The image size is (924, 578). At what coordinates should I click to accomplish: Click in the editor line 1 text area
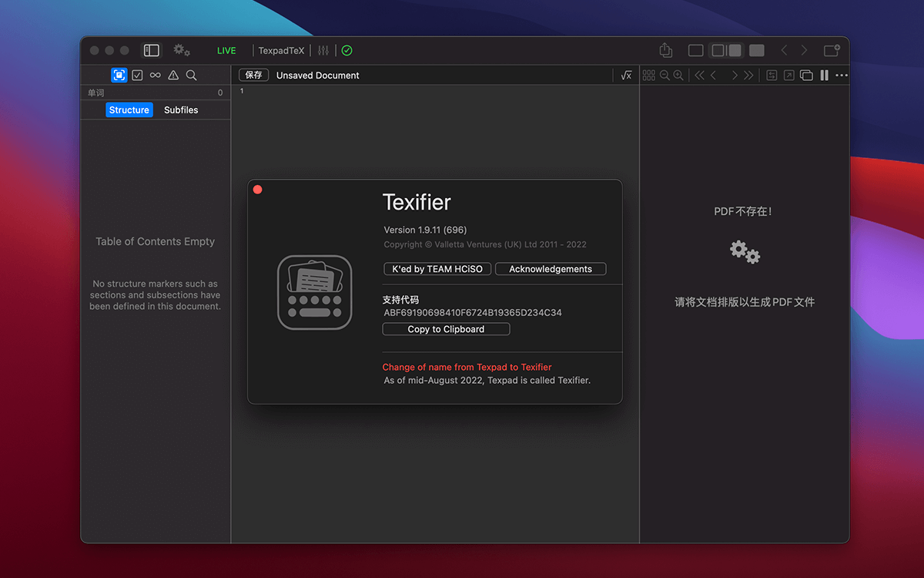click(x=435, y=92)
